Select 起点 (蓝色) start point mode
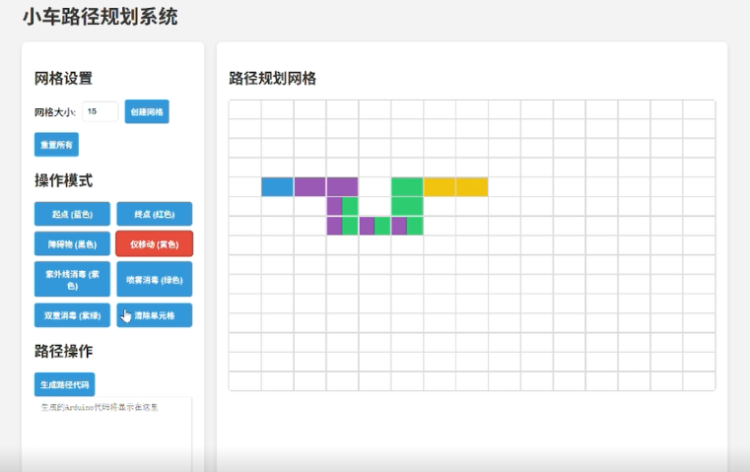 [x=72, y=214]
